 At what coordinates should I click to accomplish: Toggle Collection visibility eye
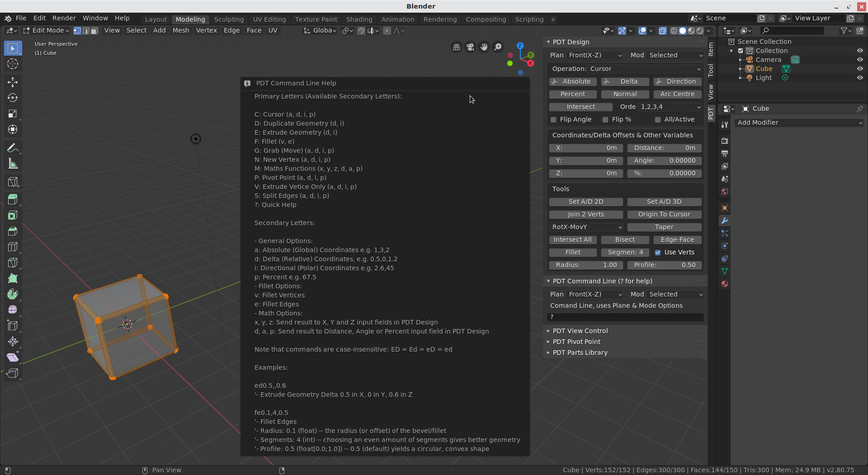860,51
